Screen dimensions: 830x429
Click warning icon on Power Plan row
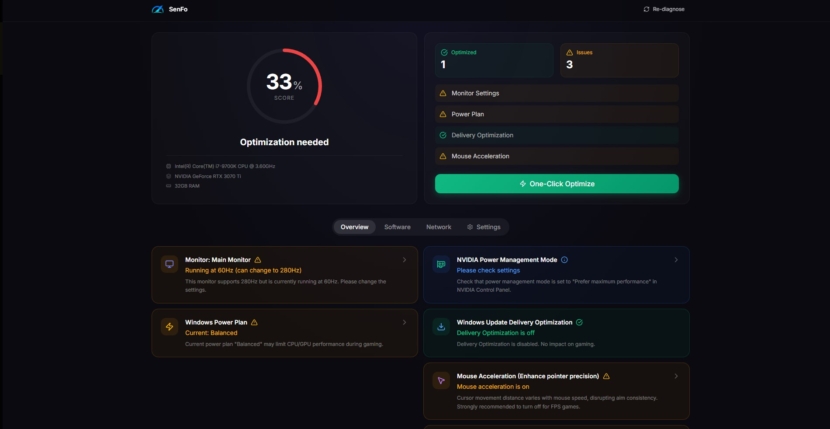pos(443,114)
